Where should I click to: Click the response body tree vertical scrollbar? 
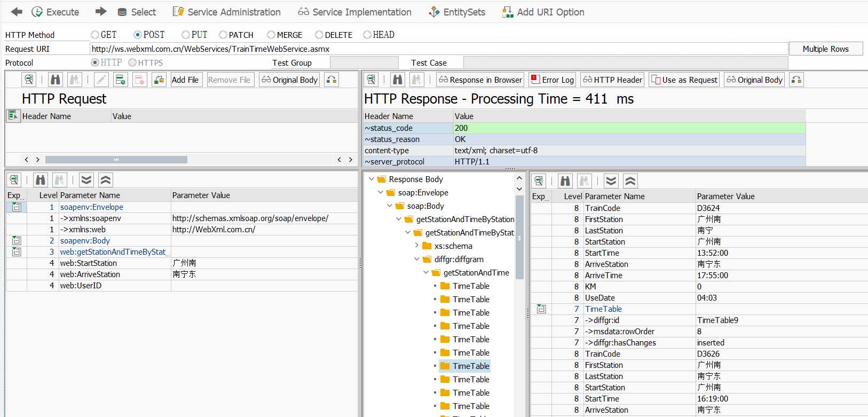pos(519,237)
